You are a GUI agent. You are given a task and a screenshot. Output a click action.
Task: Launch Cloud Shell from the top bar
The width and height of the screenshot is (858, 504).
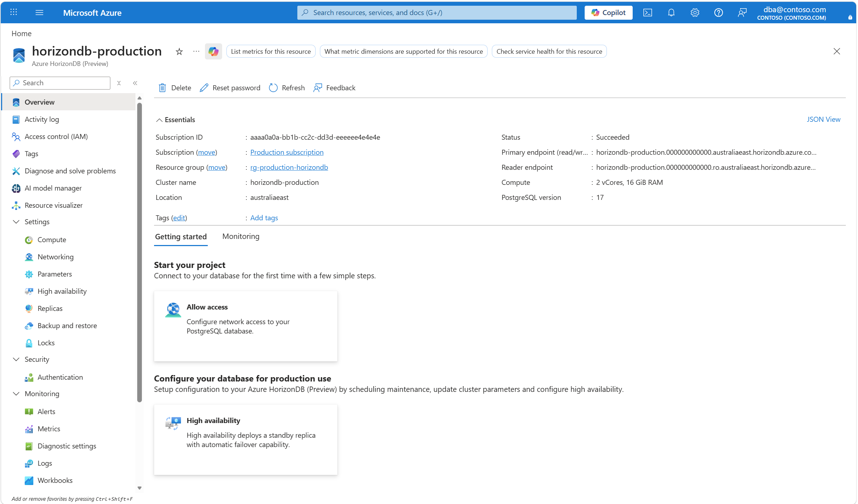click(x=648, y=13)
